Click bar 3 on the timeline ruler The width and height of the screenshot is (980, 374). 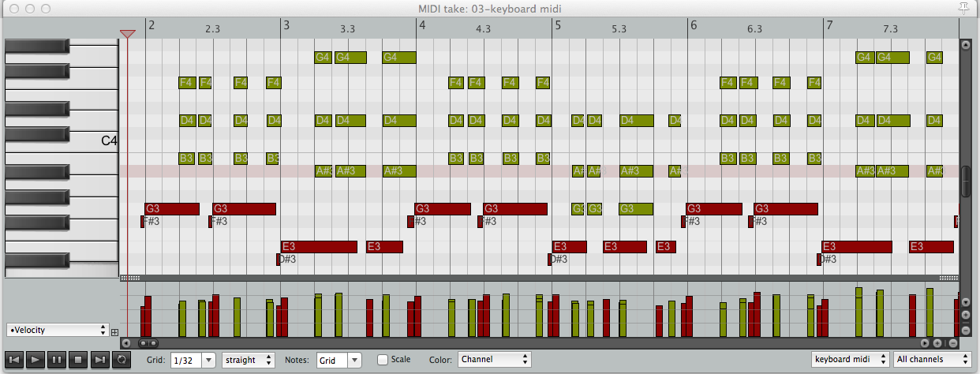pos(287,25)
